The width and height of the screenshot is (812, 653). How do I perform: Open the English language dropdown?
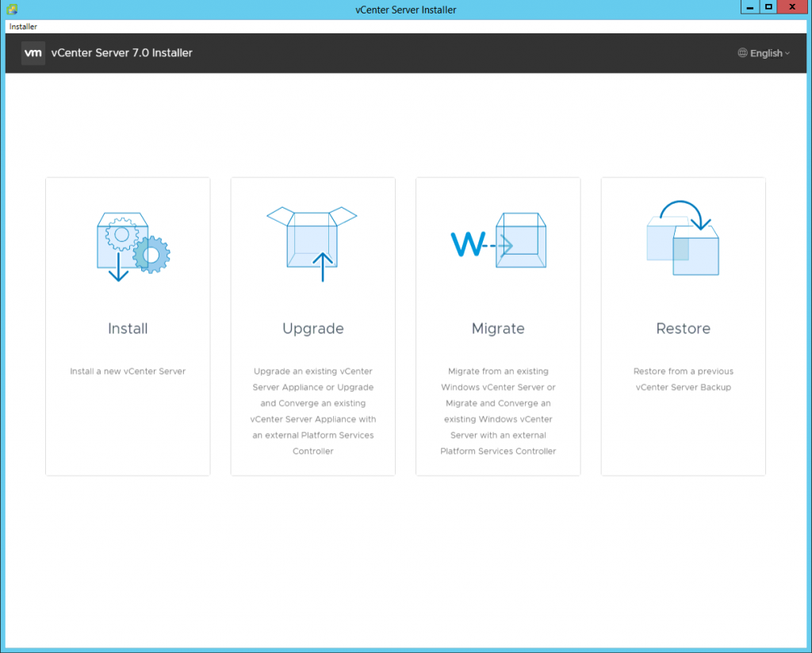(765, 53)
